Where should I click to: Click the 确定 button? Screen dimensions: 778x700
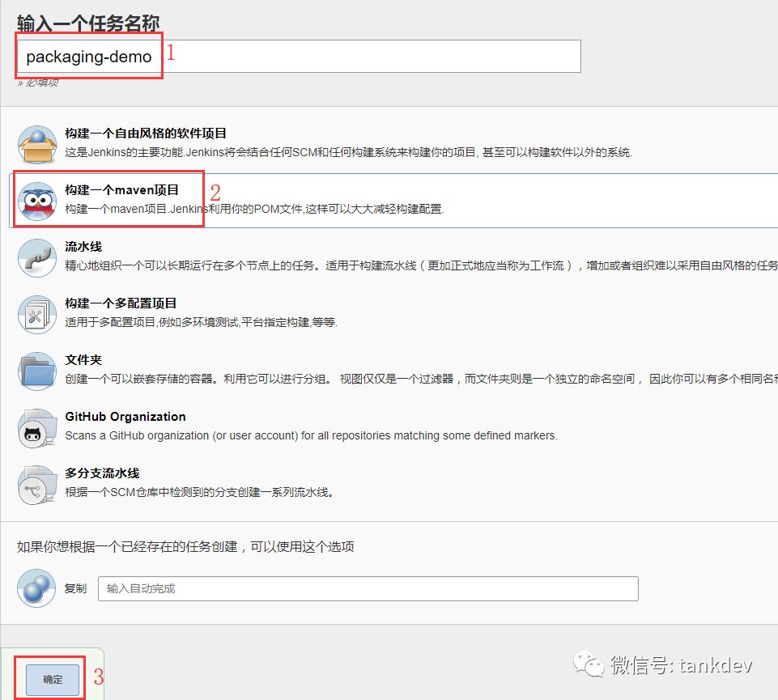[x=53, y=680]
